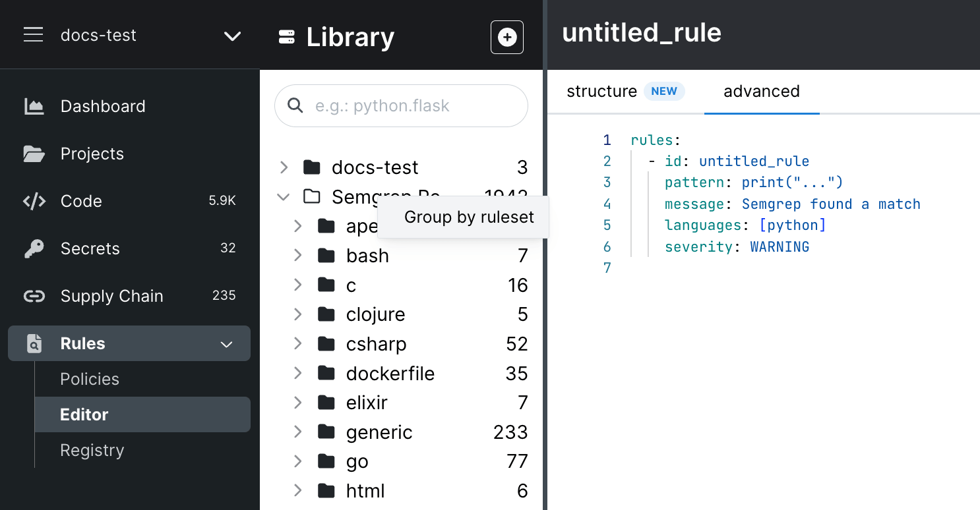Expand the docs-test folder

[x=284, y=167]
